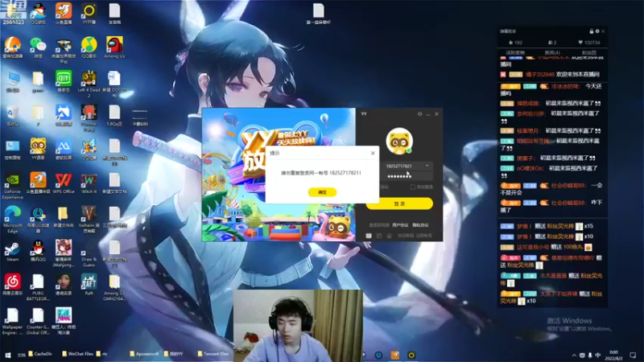This screenshot has width=644, height=362.
Task: Click the lock icon in 弹幕助手 panel
Action: [592, 31]
